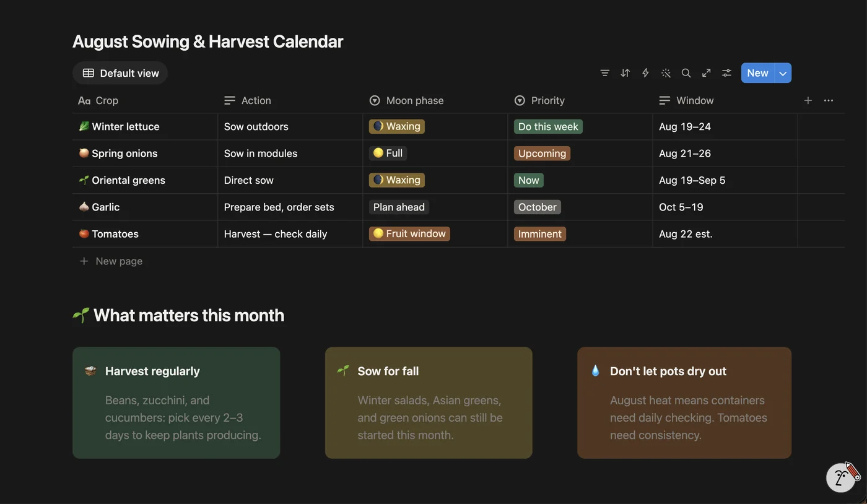Click the Garlic emoji icon
867x504 pixels.
(x=84, y=207)
